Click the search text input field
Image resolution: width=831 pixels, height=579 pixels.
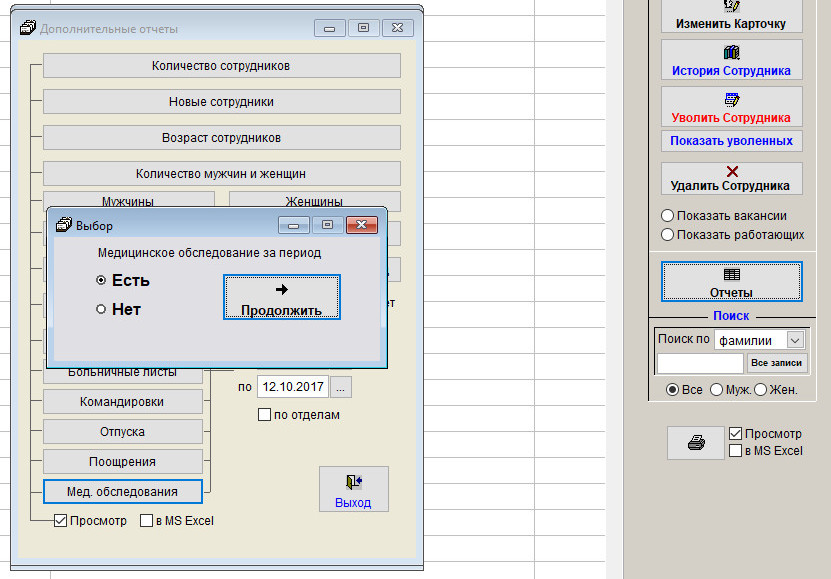point(700,363)
